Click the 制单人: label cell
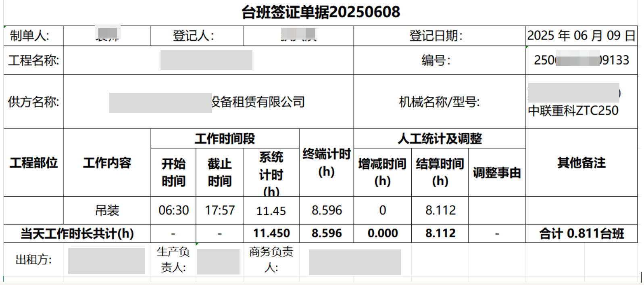644x285 pixels. 33,36
